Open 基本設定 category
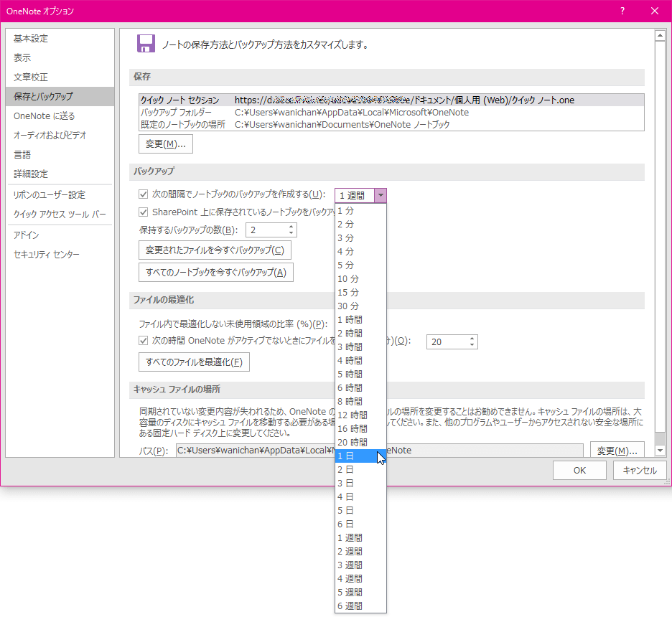This screenshot has width=672, height=617. 60,39
